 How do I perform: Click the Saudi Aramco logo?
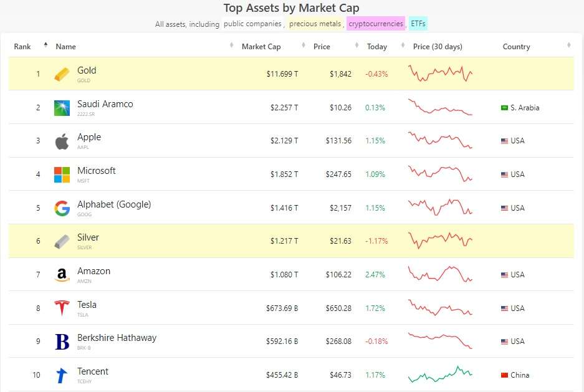(62, 108)
